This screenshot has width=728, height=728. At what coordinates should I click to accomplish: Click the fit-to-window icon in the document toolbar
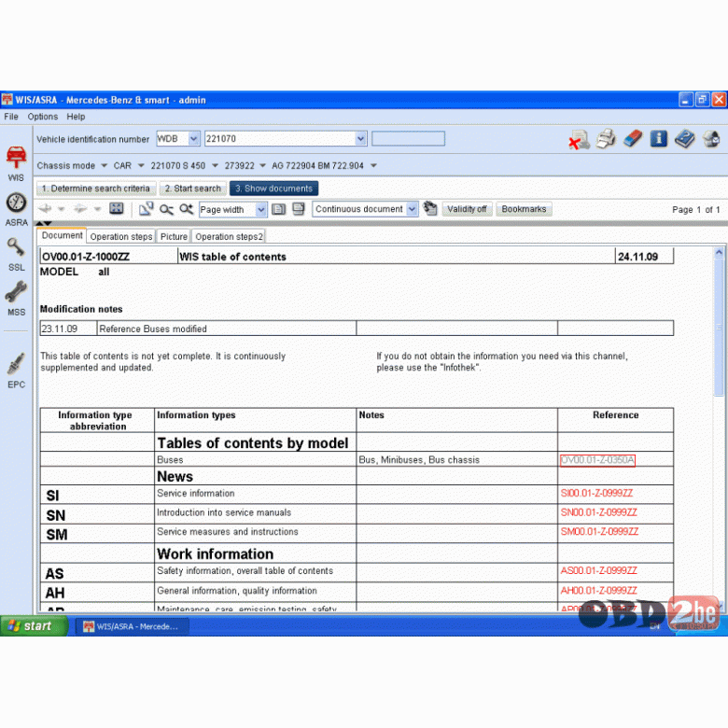[x=116, y=208]
